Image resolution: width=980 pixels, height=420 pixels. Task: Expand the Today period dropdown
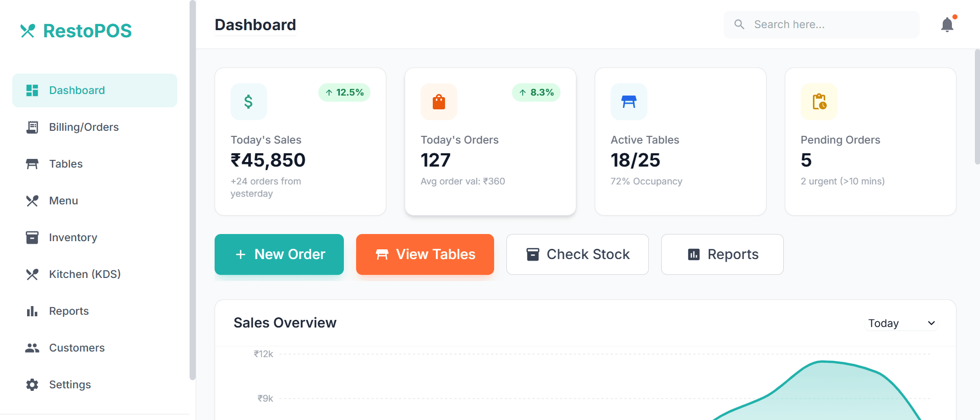(x=902, y=323)
